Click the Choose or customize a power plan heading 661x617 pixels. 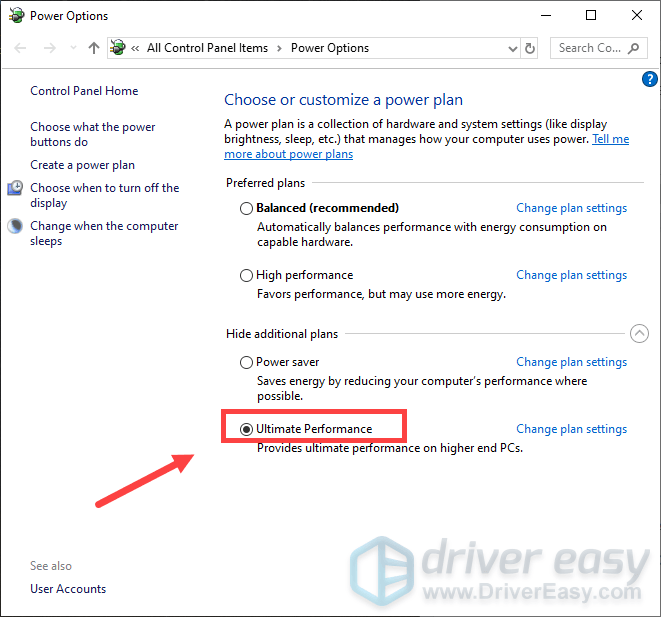coord(343,100)
